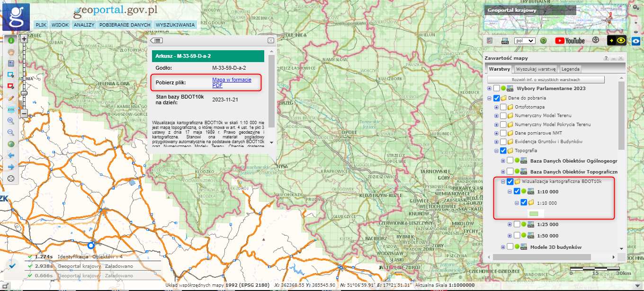Select the Identify info tool

[x=10, y=41]
